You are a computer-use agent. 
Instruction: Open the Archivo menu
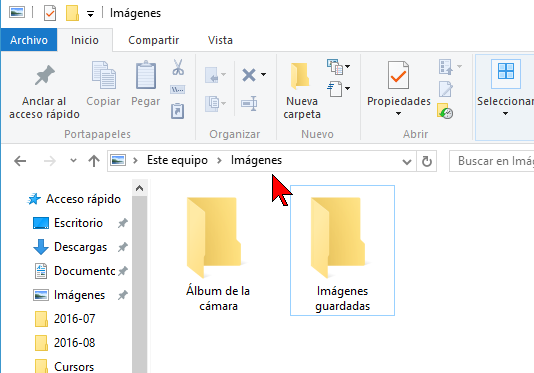pyautogui.click(x=29, y=40)
